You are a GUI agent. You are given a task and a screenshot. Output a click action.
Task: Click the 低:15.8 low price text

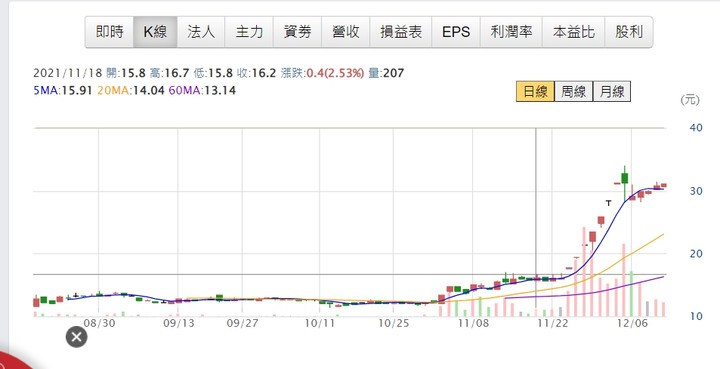pyautogui.click(x=213, y=73)
